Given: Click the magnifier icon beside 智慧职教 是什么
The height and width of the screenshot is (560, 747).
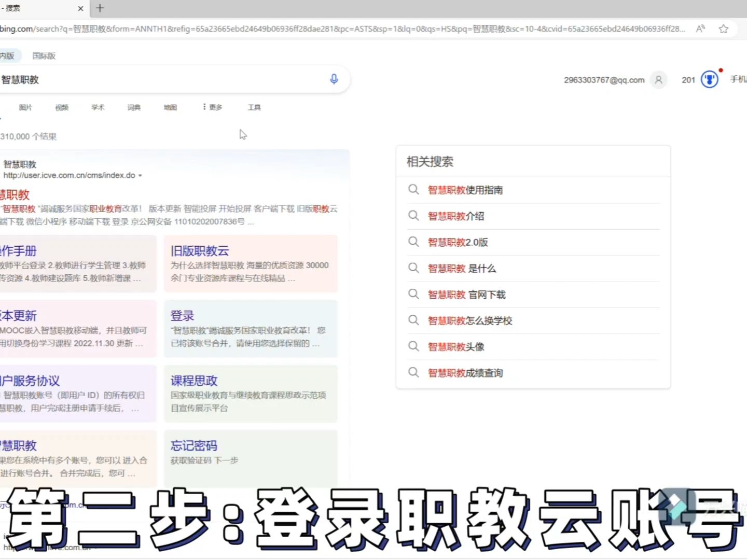Looking at the screenshot, I should pos(413,268).
